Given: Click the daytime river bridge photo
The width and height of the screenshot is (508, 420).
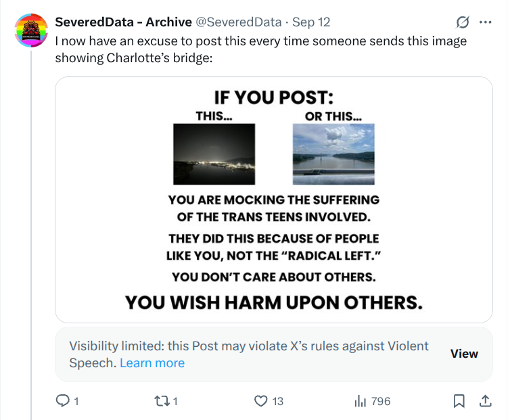Looking at the screenshot, I should 333,154.
